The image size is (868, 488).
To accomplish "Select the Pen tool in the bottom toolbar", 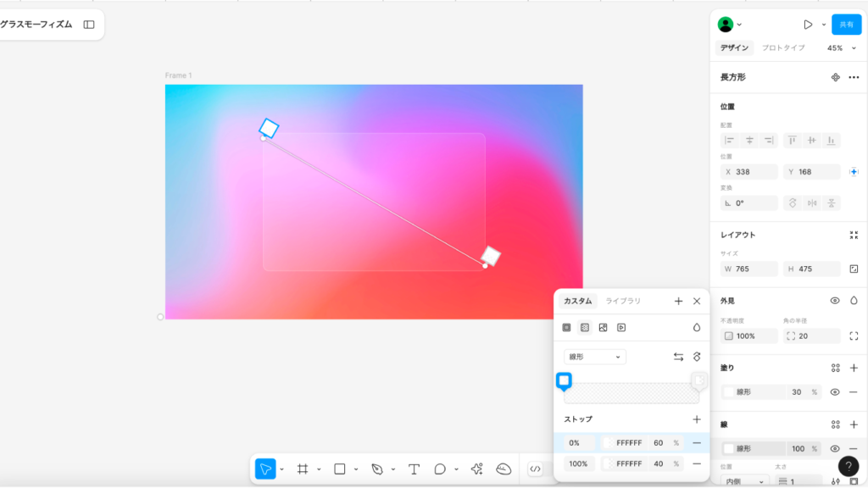I will click(x=377, y=469).
